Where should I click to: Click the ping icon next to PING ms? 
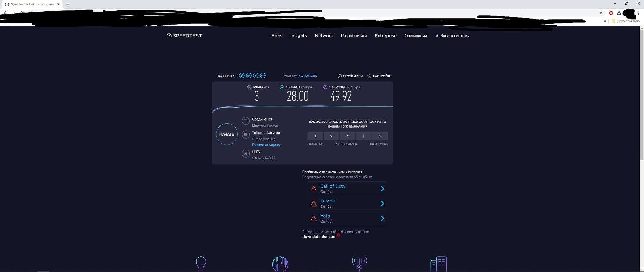[249, 87]
